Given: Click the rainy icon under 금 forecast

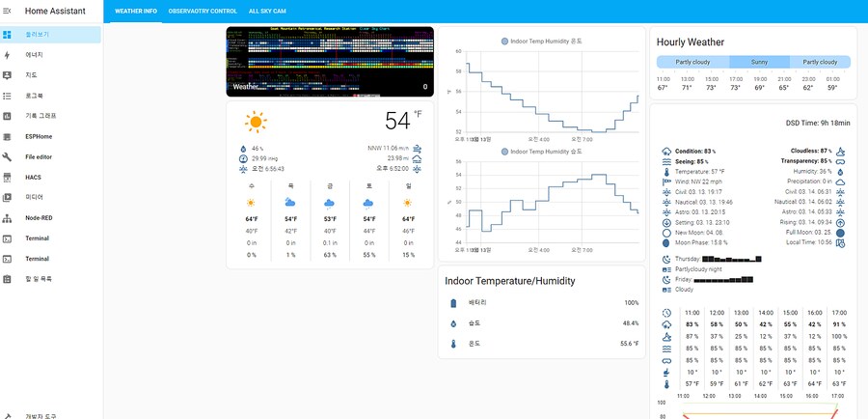Looking at the screenshot, I should pos(330,203).
